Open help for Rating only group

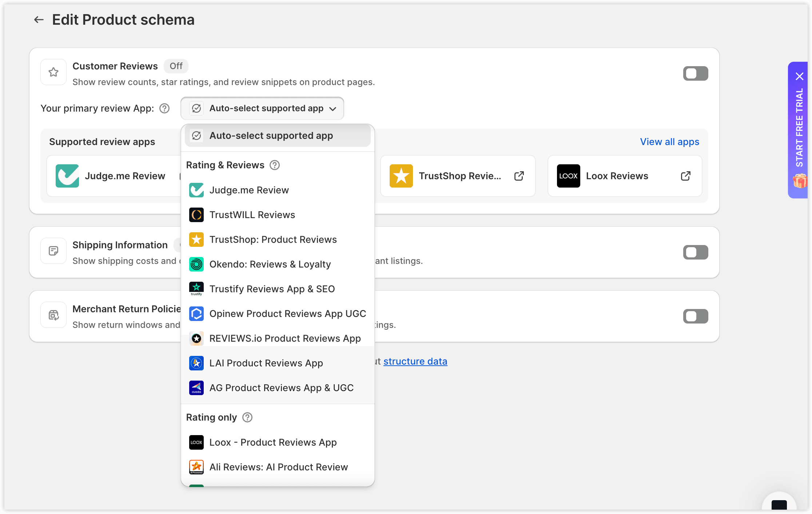pyautogui.click(x=247, y=417)
